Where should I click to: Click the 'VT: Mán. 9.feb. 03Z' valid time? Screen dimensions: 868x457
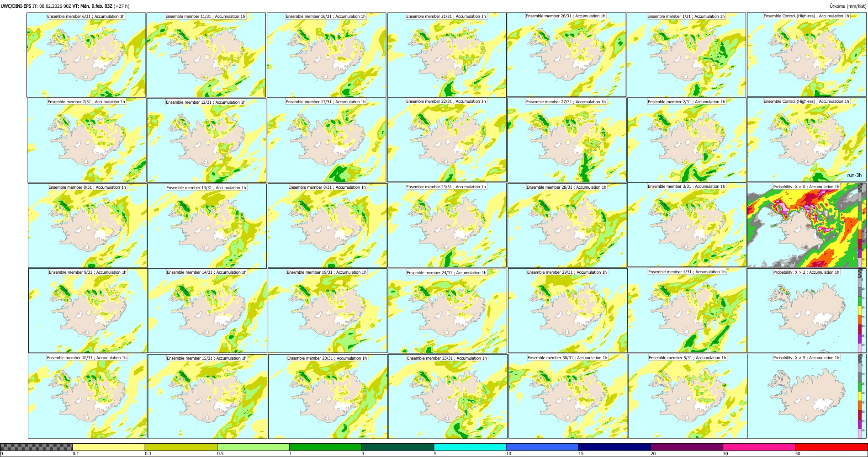click(x=92, y=6)
